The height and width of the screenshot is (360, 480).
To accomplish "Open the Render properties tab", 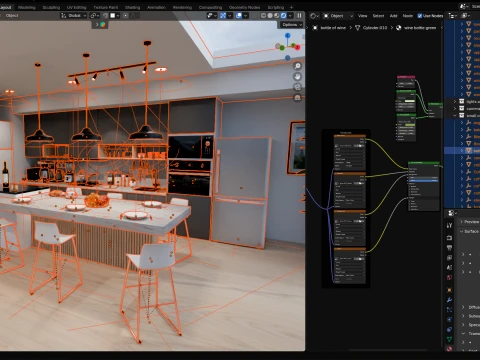I will (449, 238).
